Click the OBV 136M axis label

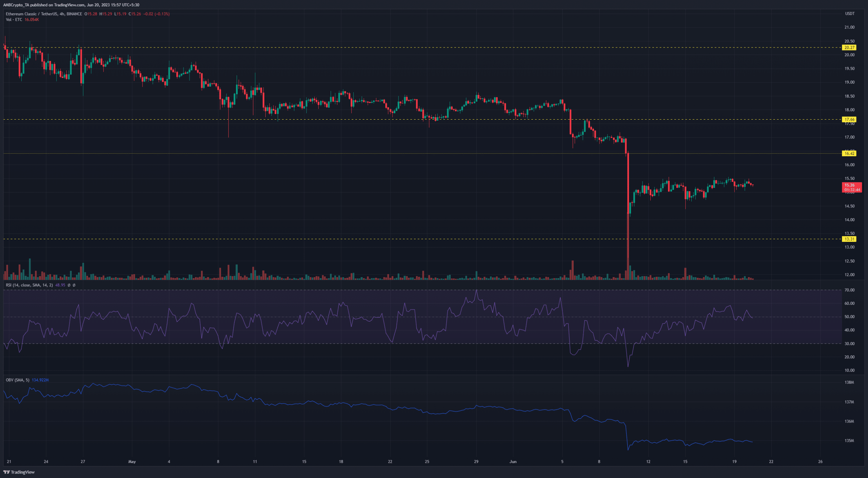[849, 421]
